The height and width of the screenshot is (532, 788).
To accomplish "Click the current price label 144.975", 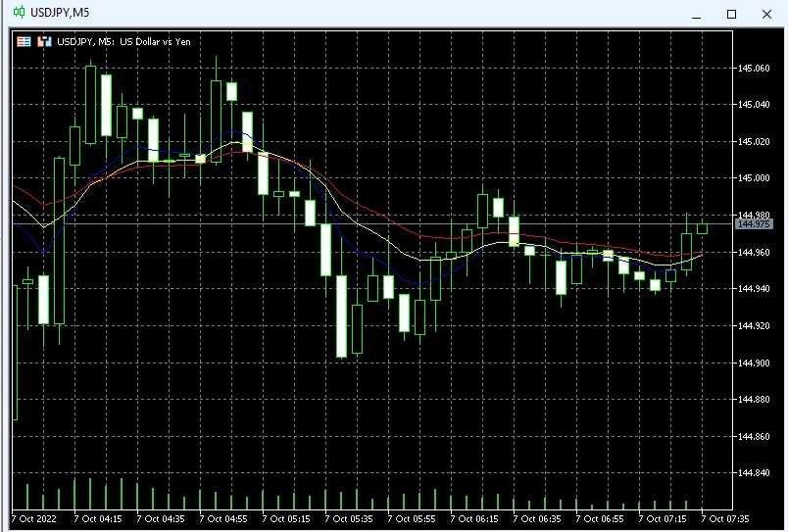I will click(x=754, y=224).
